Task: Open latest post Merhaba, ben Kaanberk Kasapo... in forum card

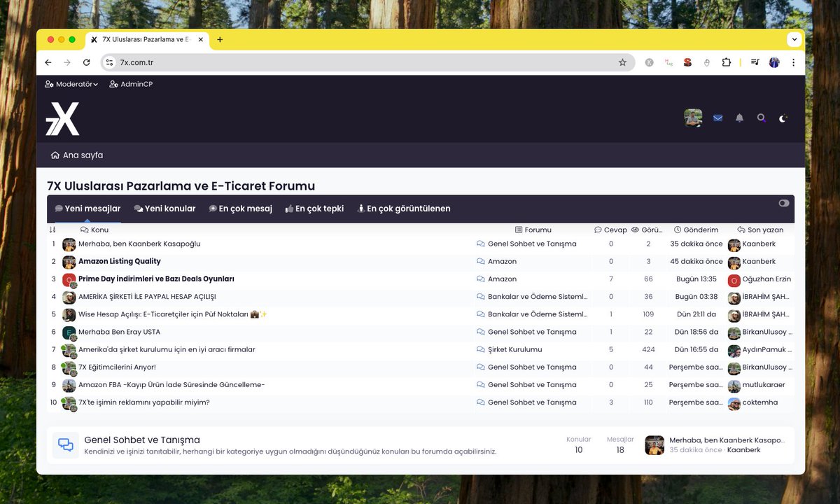Action: (727, 440)
